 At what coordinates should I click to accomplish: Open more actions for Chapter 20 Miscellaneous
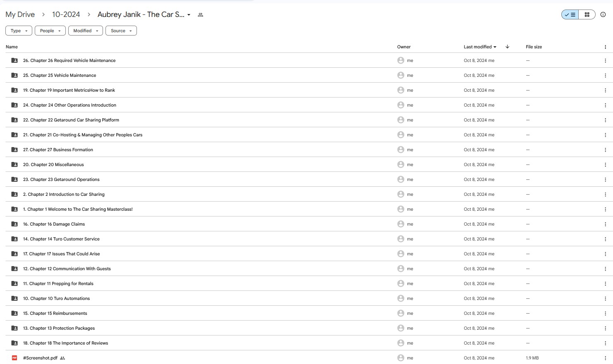[606, 164]
